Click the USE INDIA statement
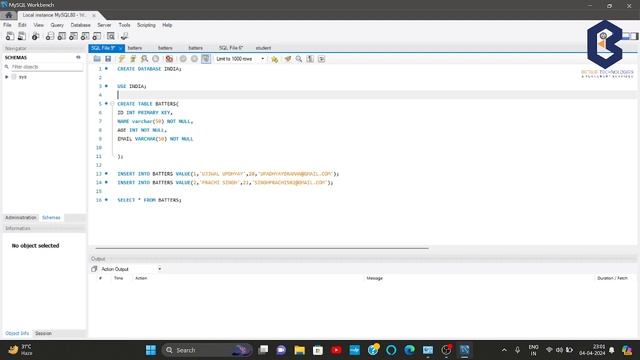The height and width of the screenshot is (360, 640). pos(132,86)
